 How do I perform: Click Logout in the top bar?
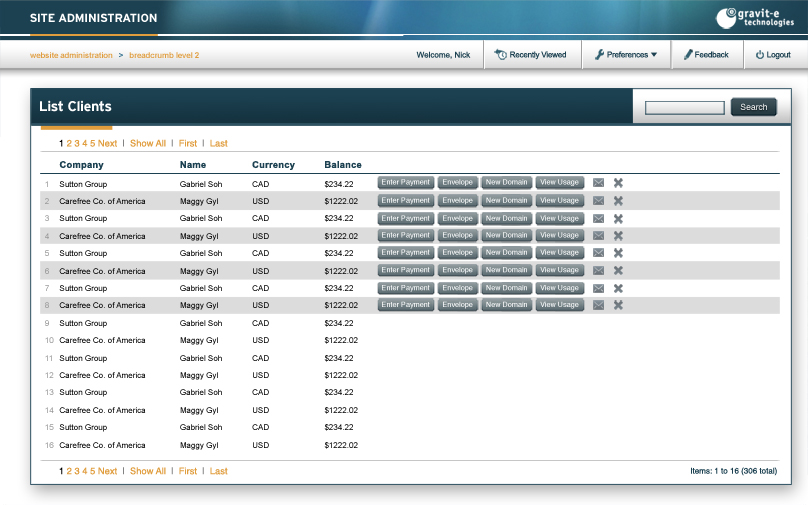[x=773, y=55]
